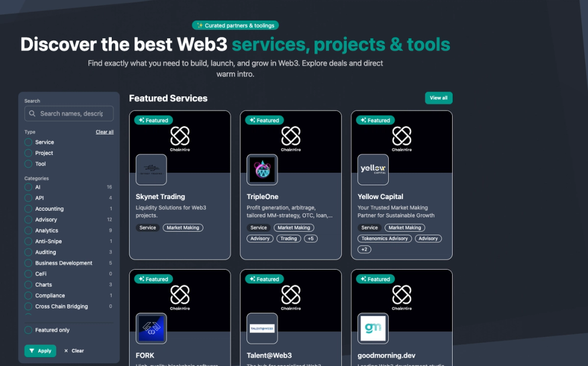
Task: Click Featured badge on FORK card
Action: tap(153, 279)
